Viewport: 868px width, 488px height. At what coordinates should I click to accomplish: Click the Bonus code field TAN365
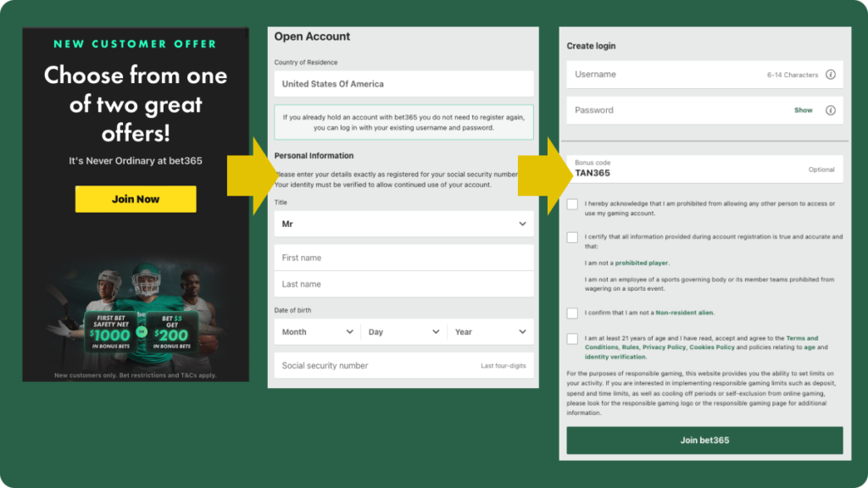point(704,169)
